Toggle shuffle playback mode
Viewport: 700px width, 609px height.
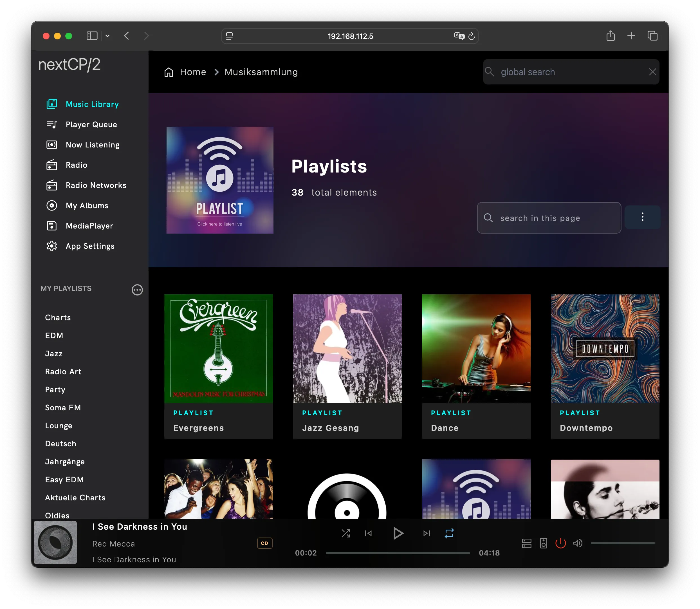click(x=345, y=533)
